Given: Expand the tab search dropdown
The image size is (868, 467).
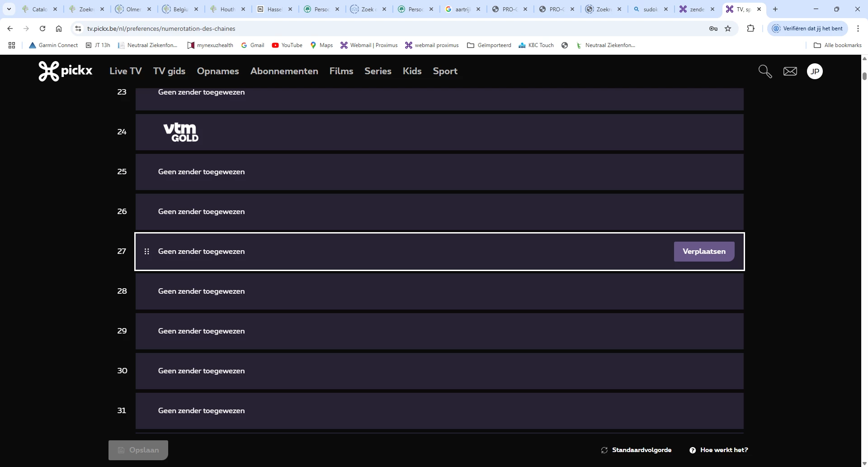Looking at the screenshot, I should click(x=9, y=9).
